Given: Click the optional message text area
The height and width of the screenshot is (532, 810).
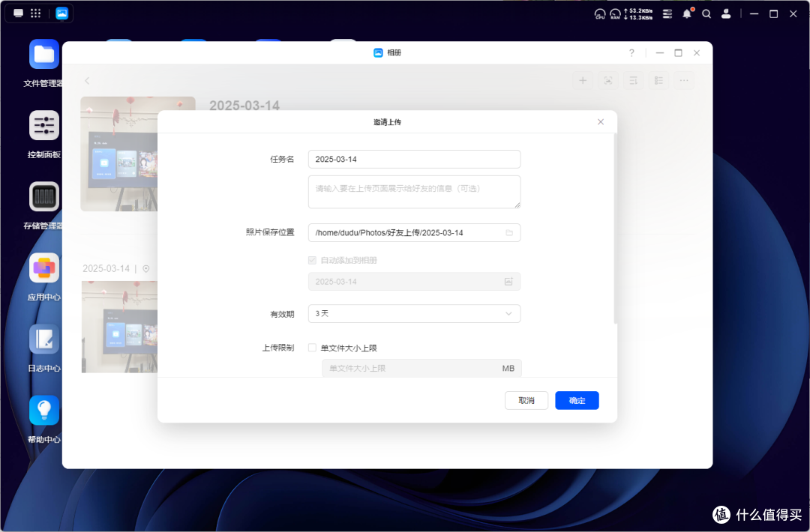Looking at the screenshot, I should click(414, 192).
